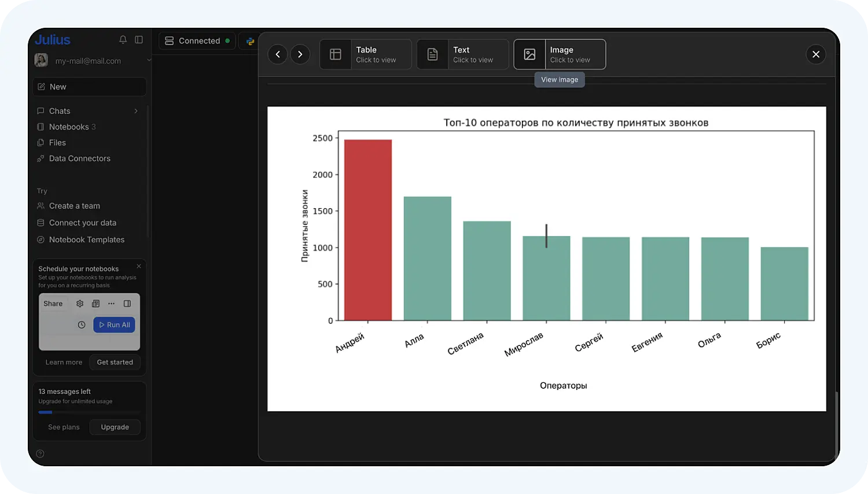Open the help question mark icon

pos(40,454)
